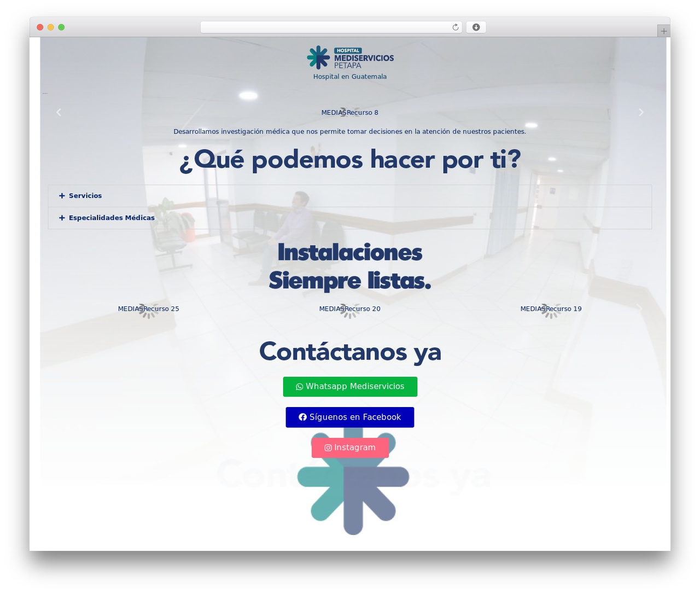
Task: Click the 'Desarrollamos investigación médica' sentence
Action: (x=350, y=132)
